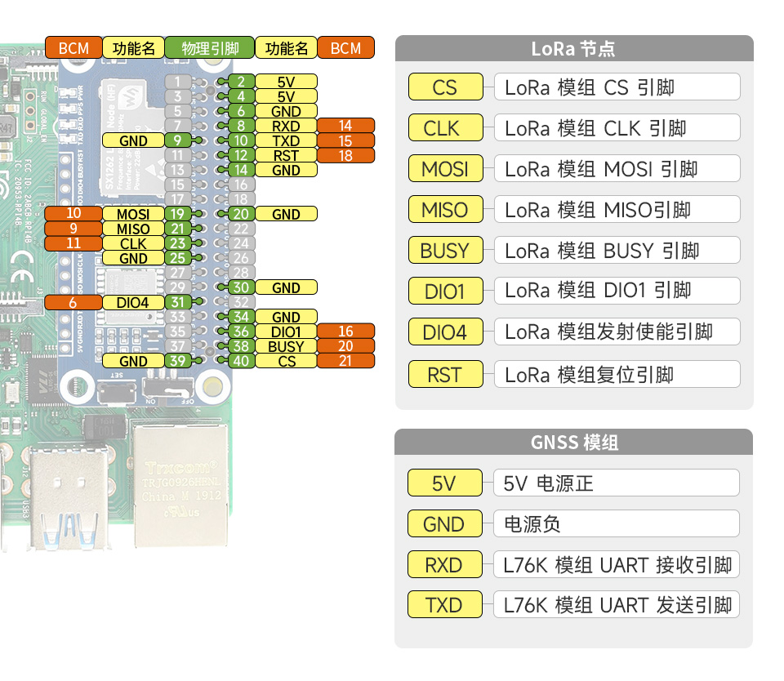Select the CS pin badge in LoRa panel
784x681 pixels.
click(445, 87)
